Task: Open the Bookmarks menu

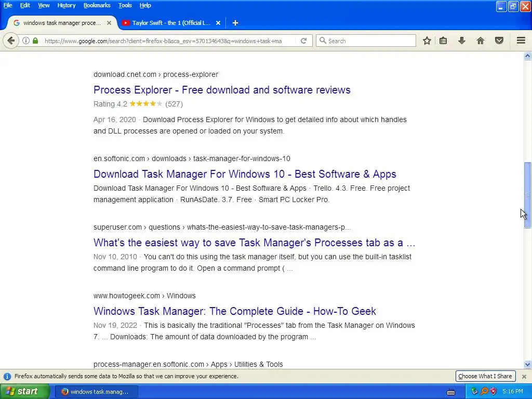Action: coord(97,5)
